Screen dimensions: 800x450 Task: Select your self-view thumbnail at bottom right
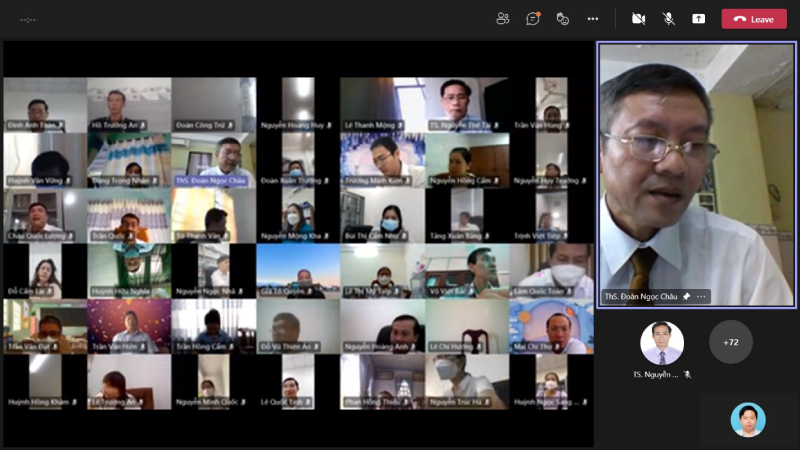(x=747, y=419)
